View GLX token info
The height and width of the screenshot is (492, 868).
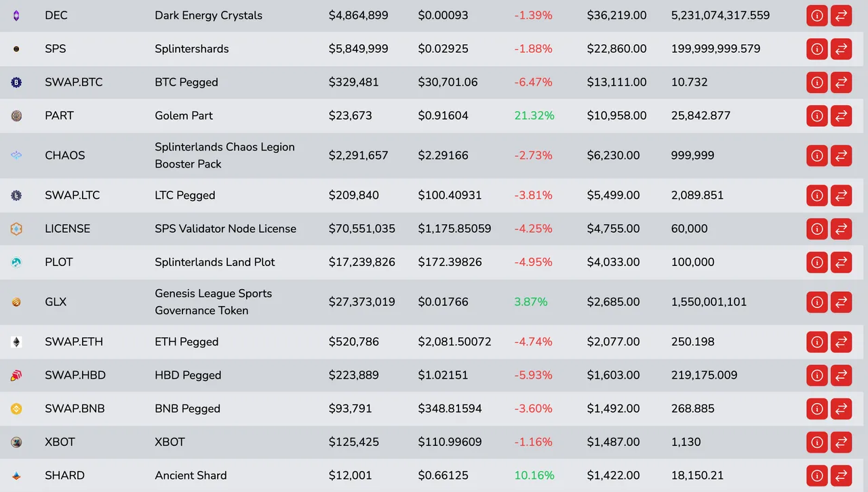pyautogui.click(x=817, y=302)
